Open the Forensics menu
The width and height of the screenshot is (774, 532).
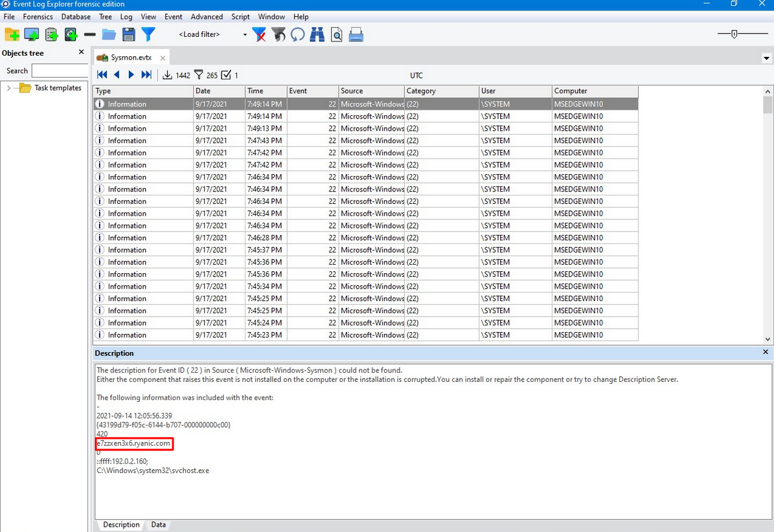point(38,17)
